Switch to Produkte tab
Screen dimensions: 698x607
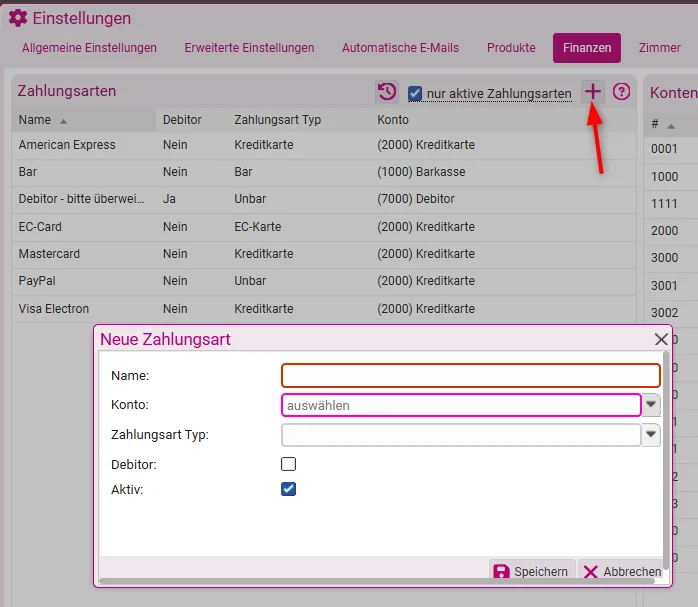pos(511,48)
